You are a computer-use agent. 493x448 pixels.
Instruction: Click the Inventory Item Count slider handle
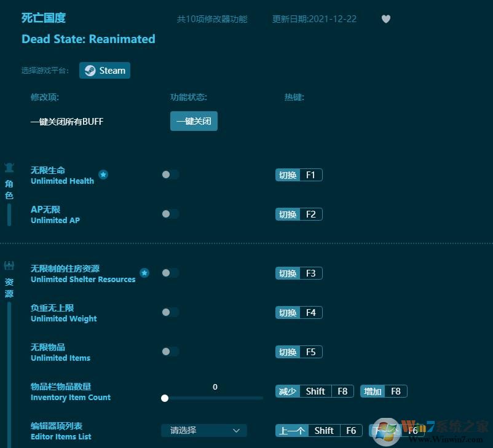click(165, 398)
